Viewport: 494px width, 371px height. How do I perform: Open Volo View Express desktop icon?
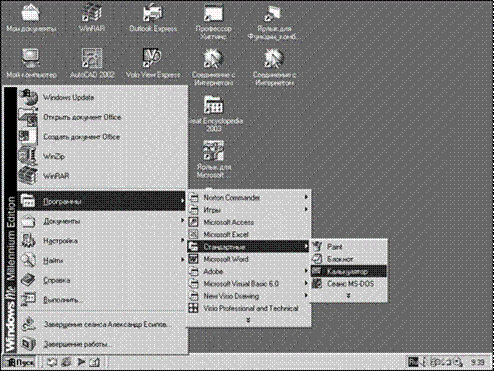click(153, 63)
